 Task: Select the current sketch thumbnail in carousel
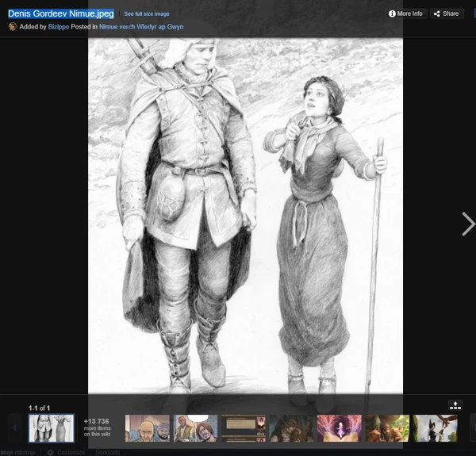[x=52, y=428]
